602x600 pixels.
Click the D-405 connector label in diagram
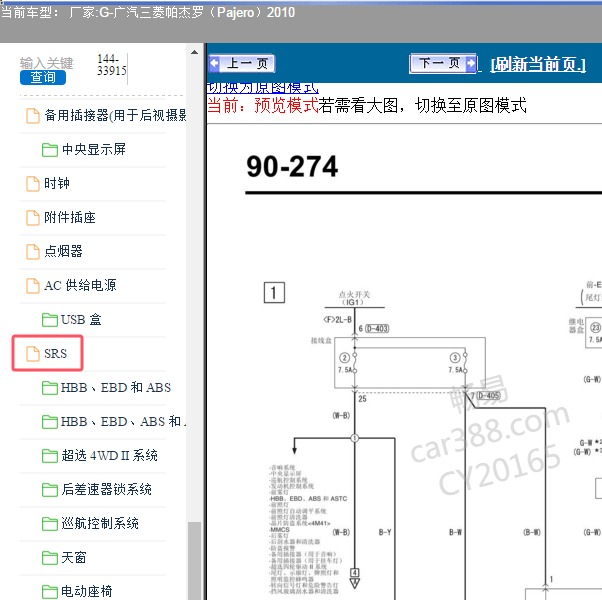pyautogui.click(x=488, y=395)
